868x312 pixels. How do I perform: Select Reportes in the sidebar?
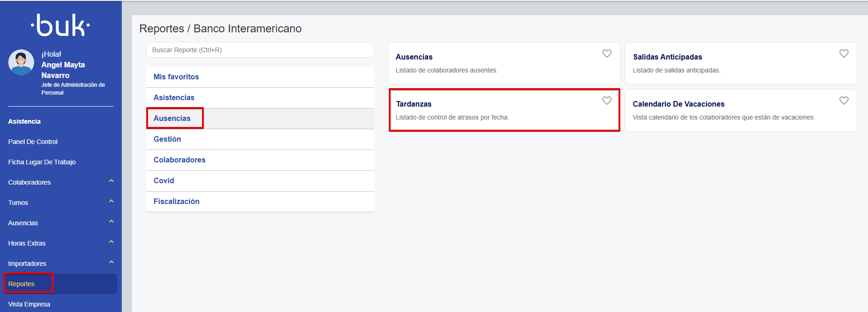(22, 284)
